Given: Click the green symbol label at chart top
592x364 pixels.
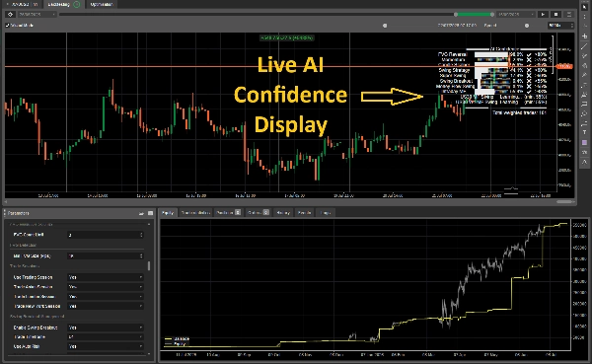Looking at the screenshot, I should point(286,37).
